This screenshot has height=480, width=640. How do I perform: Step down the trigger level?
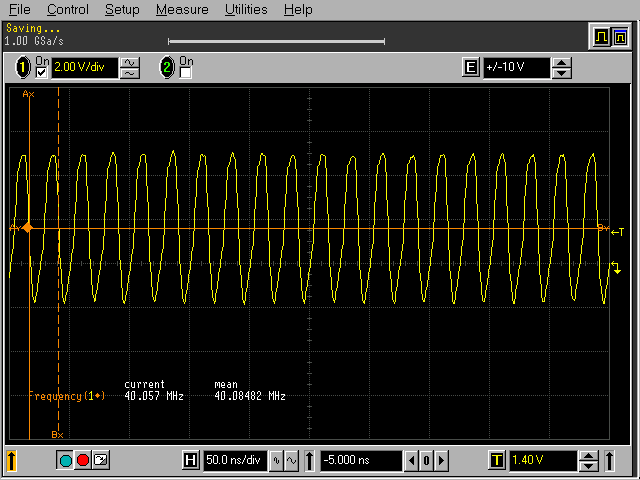(x=589, y=466)
